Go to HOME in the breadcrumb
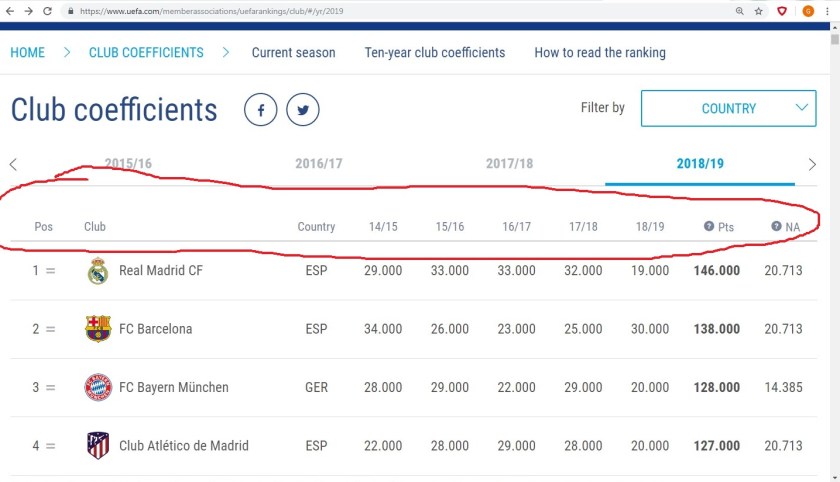Screen dimensions: 840x482 (27, 52)
